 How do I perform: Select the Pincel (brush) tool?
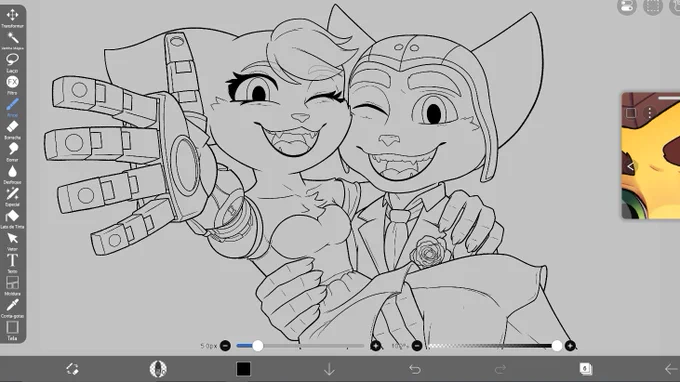[x=12, y=107]
